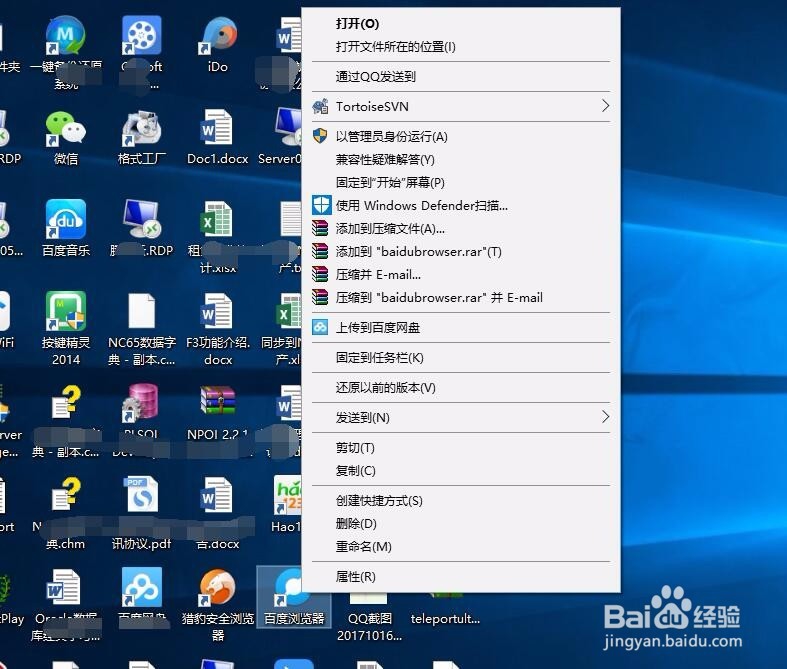Choose 使用 Windows Defender扫描
The image size is (787, 669).
click(461, 206)
